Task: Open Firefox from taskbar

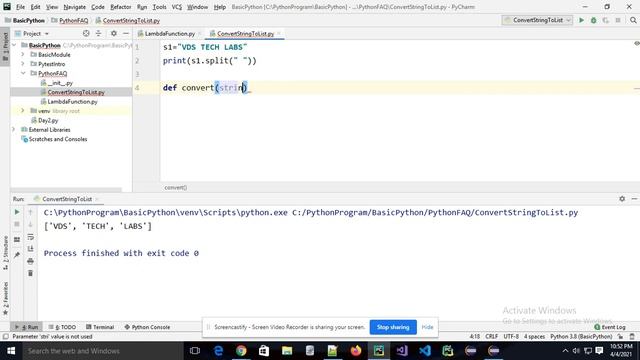Action: tap(356, 351)
